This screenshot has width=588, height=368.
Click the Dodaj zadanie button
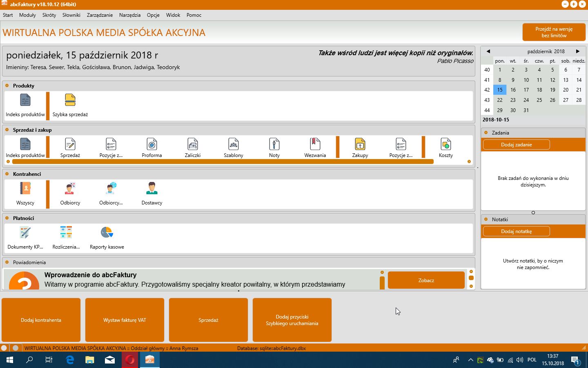517,145
